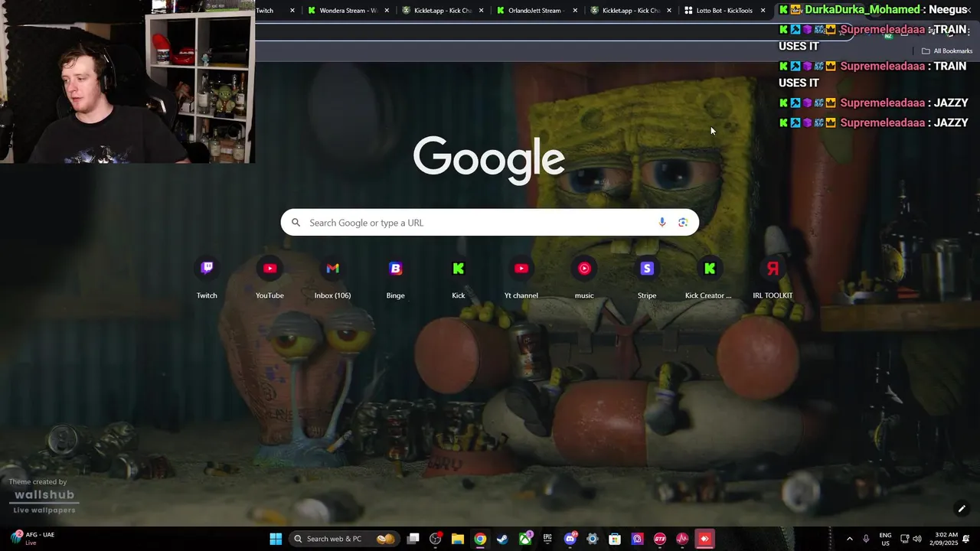Select the Chrome taskbar icon
Image resolution: width=980 pixels, height=551 pixels.
tap(480, 539)
